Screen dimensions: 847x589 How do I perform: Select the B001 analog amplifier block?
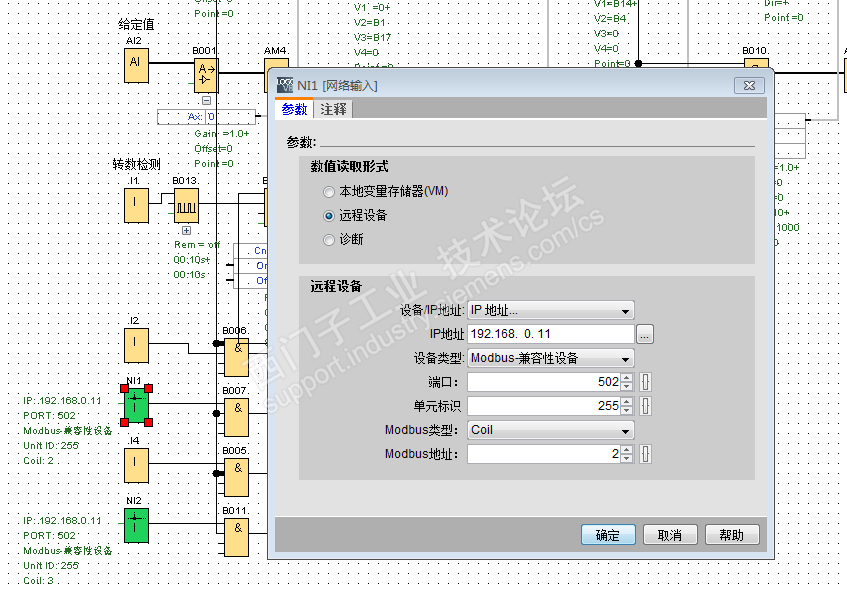[206, 75]
